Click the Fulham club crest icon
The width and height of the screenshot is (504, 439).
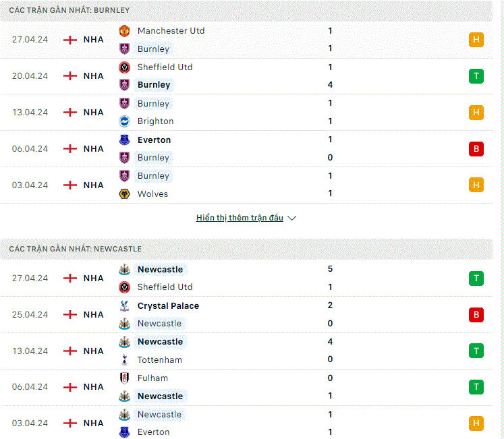pos(124,378)
